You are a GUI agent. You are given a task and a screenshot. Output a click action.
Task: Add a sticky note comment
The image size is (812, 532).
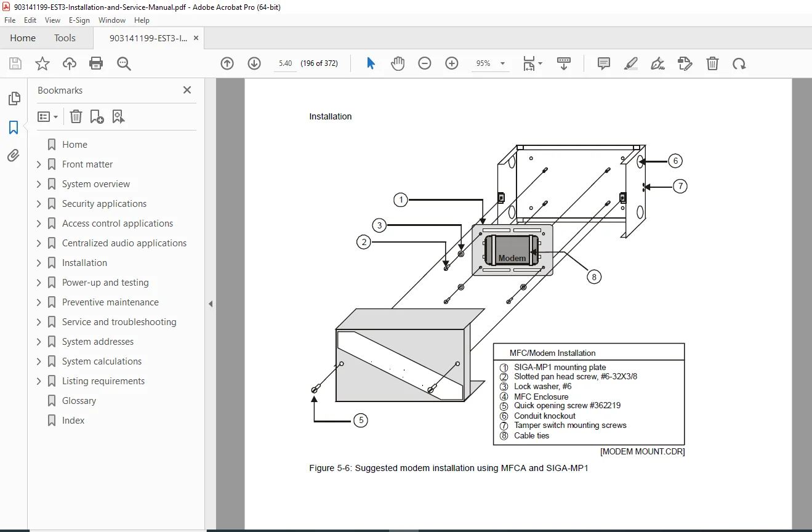point(604,63)
